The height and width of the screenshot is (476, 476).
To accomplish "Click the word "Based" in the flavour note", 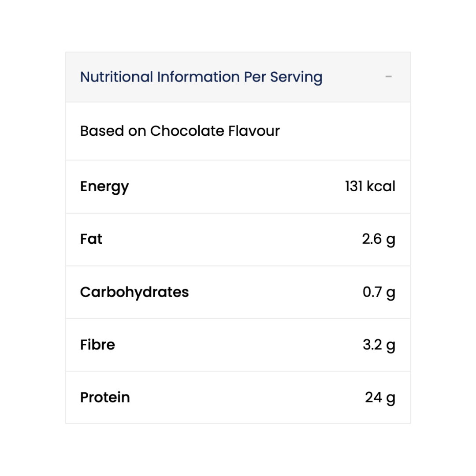I will [x=102, y=131].
